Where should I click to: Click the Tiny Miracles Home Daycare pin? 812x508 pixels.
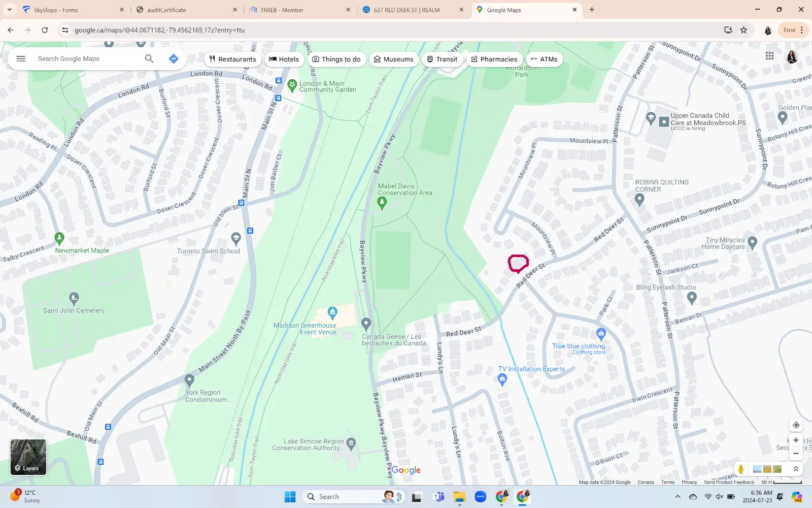point(753,242)
